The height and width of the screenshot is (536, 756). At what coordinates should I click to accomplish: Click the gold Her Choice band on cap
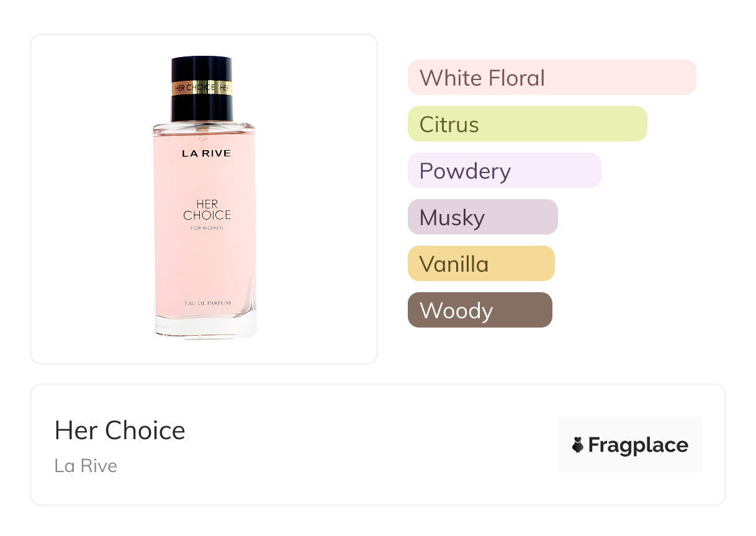pos(202,88)
